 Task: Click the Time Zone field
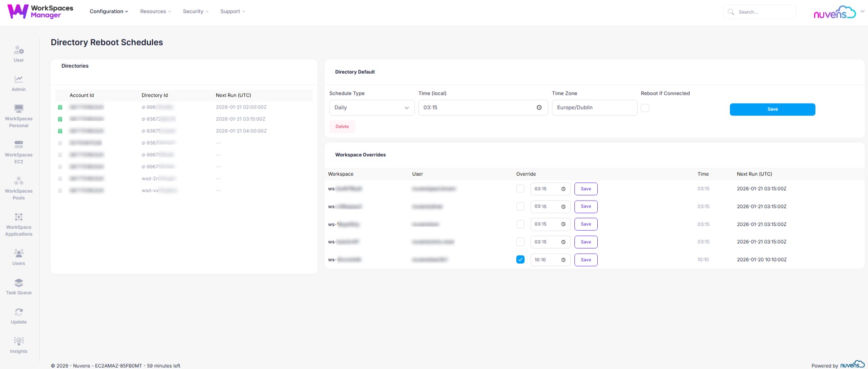point(594,108)
